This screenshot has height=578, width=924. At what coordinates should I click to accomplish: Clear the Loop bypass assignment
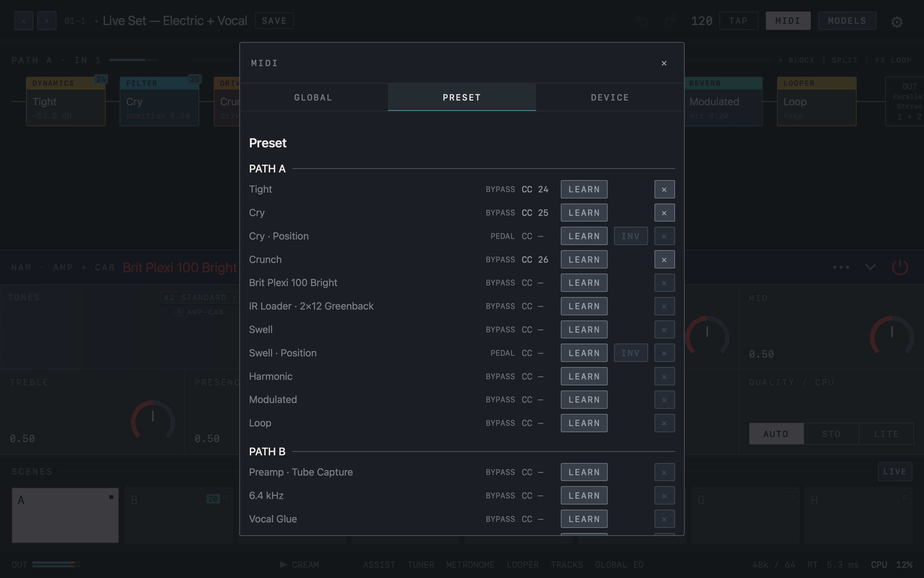(x=664, y=423)
